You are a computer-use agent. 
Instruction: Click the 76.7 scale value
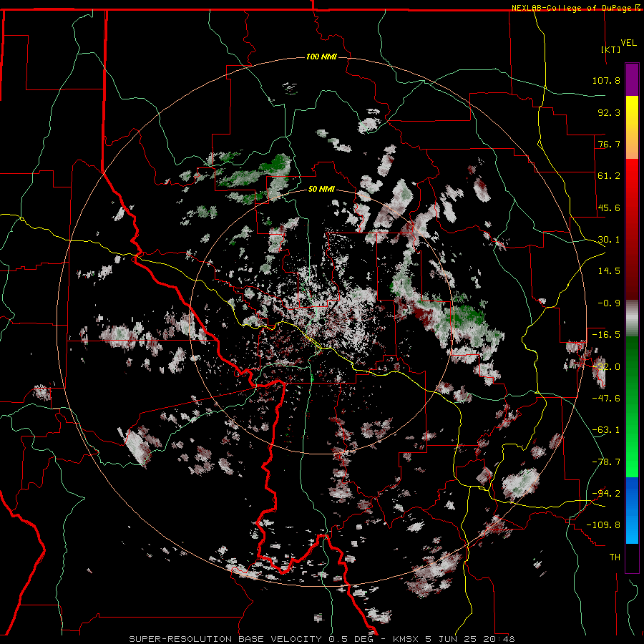pyautogui.click(x=609, y=144)
